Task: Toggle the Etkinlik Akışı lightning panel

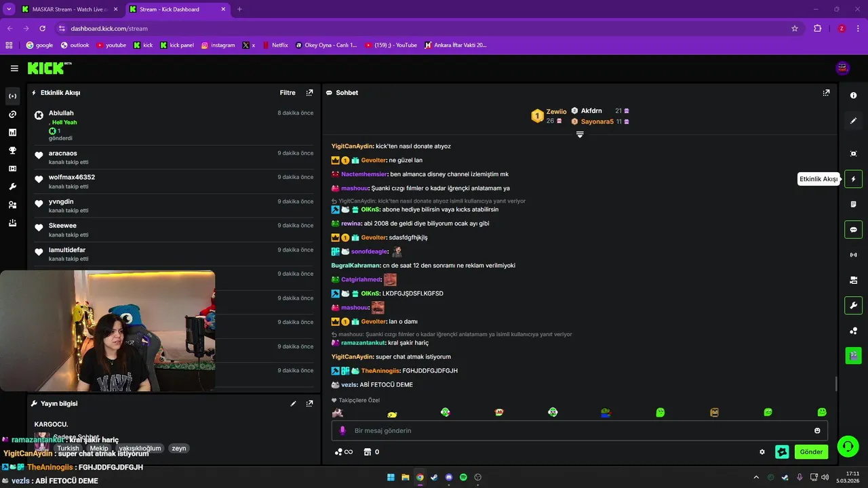Action: (x=853, y=179)
